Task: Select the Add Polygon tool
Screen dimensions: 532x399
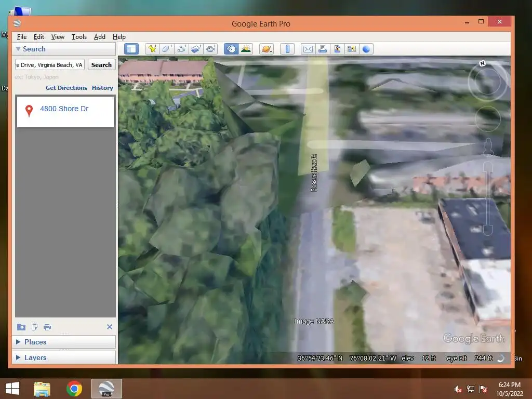Action: click(x=167, y=49)
